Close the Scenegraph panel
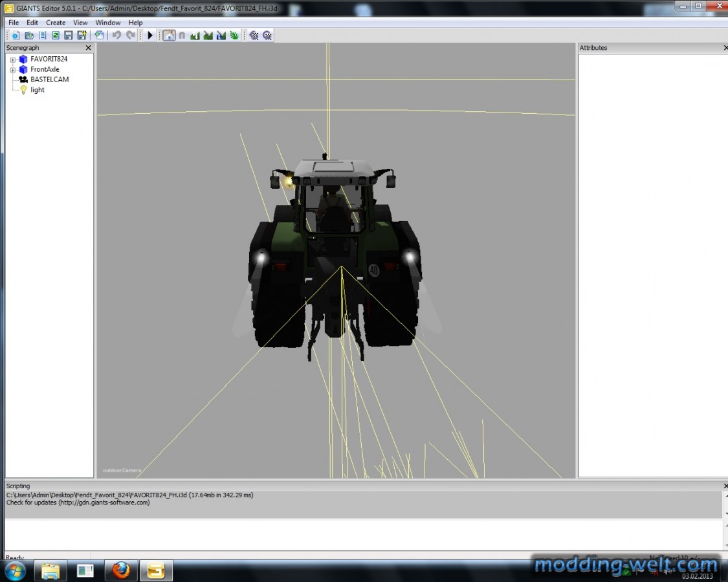This screenshot has width=728, height=582. pyautogui.click(x=88, y=48)
